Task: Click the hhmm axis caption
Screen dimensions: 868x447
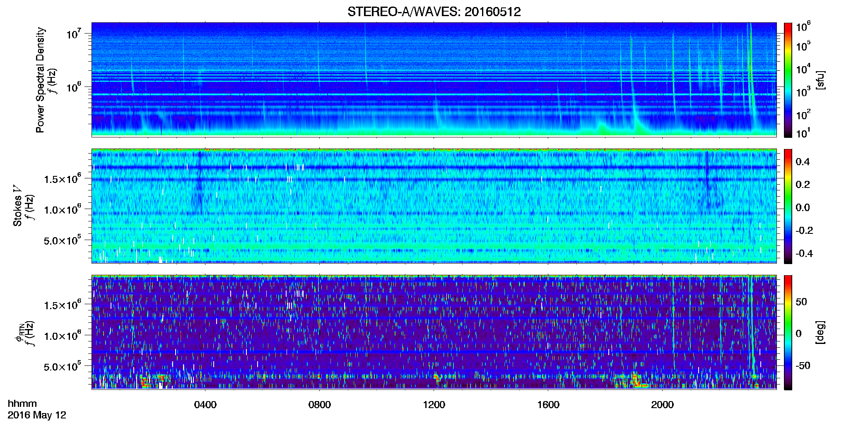Action: pos(22,404)
